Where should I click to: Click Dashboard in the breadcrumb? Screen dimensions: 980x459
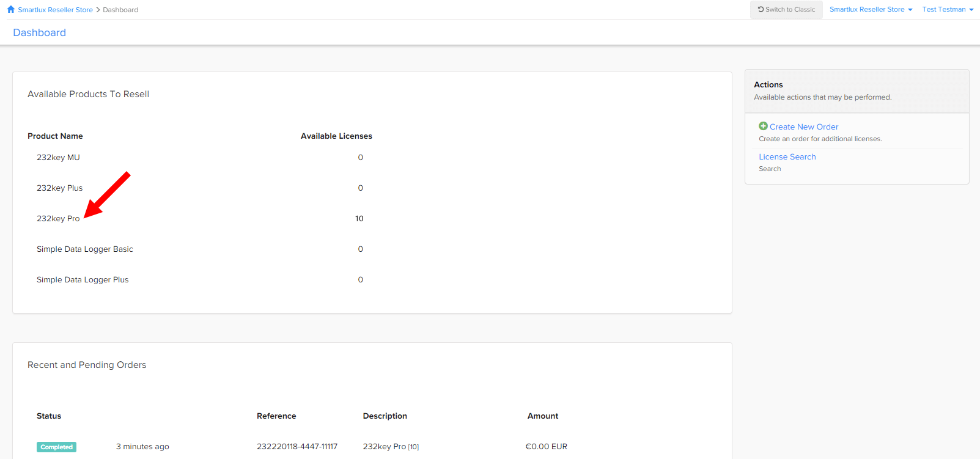(x=120, y=10)
